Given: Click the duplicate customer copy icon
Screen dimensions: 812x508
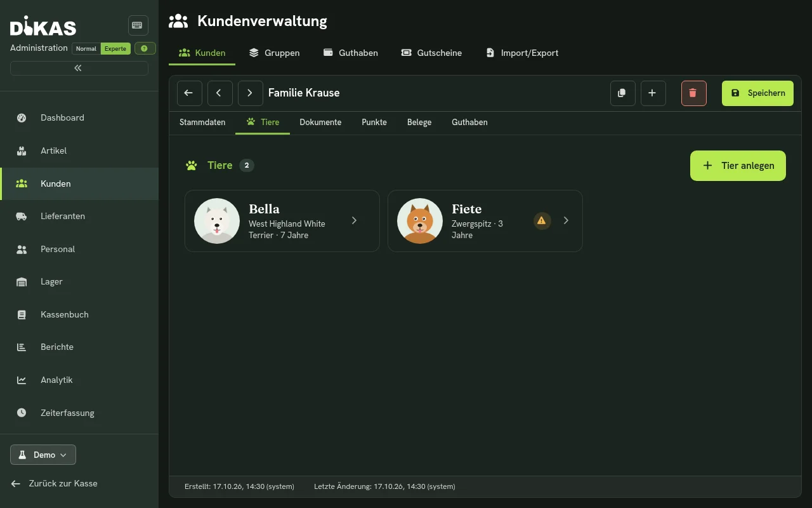Looking at the screenshot, I should coord(622,93).
